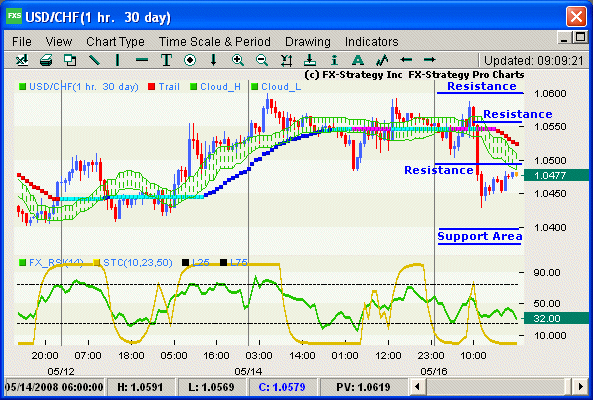
Task: Click the C: 1.0579 status field
Action: pos(282,387)
